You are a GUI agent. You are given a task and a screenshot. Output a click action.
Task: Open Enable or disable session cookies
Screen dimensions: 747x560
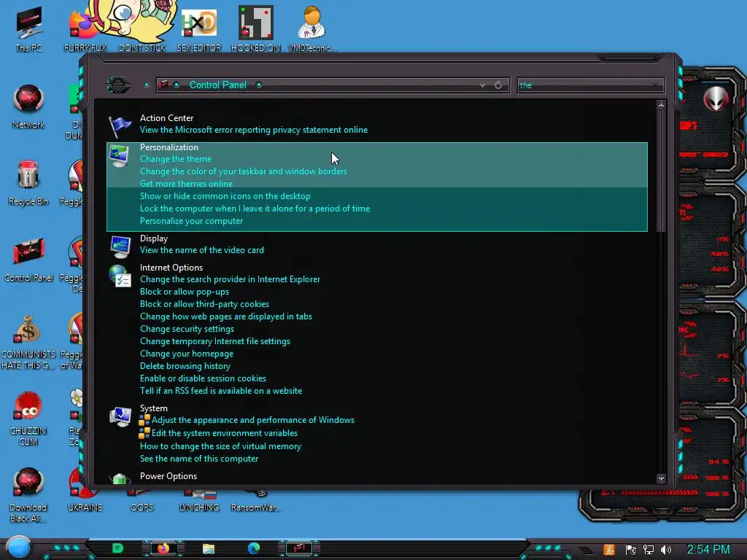203,378
